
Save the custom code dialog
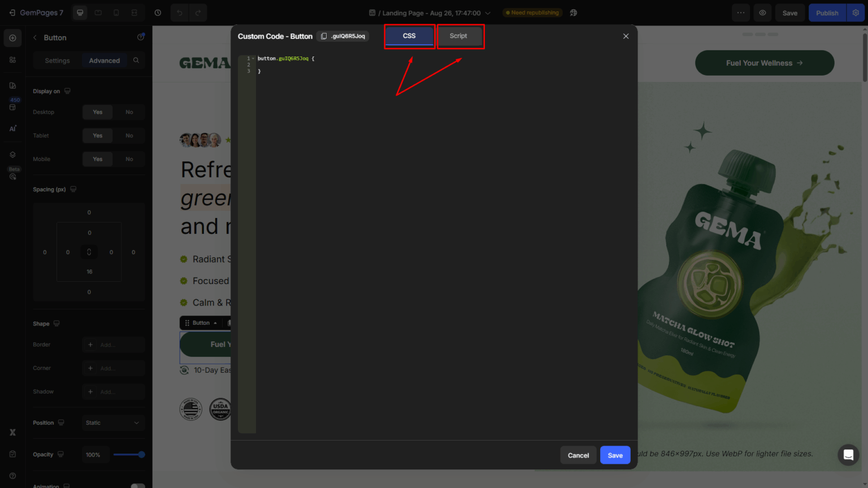pos(615,455)
